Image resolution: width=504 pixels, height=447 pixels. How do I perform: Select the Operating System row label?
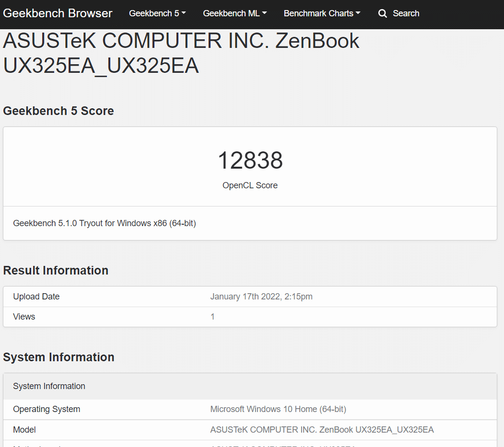tap(47, 409)
